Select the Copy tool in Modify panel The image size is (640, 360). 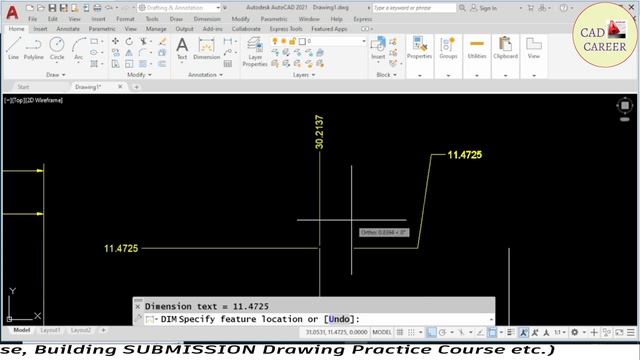pyautogui.click(x=116, y=53)
